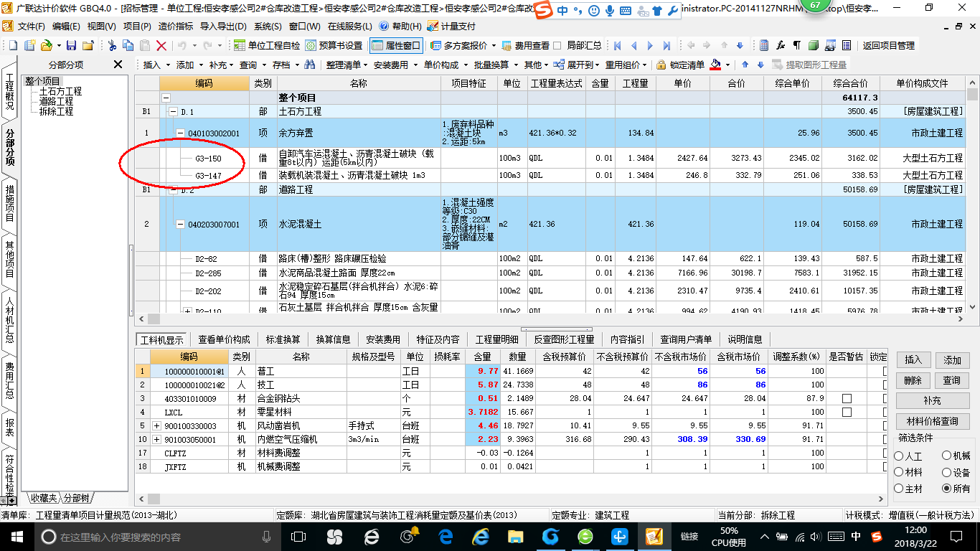Collapse item 040103002001 row
The height and width of the screenshot is (551, 980).
point(181,133)
